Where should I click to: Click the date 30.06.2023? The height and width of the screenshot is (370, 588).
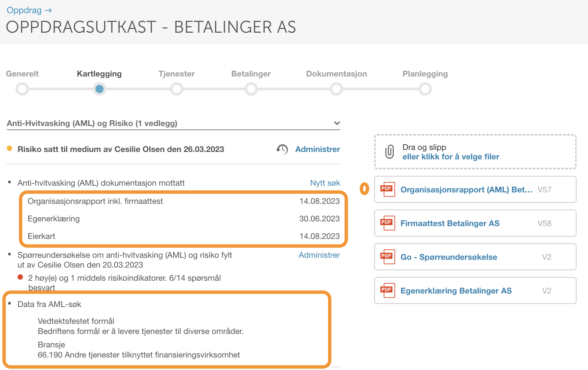(x=319, y=219)
